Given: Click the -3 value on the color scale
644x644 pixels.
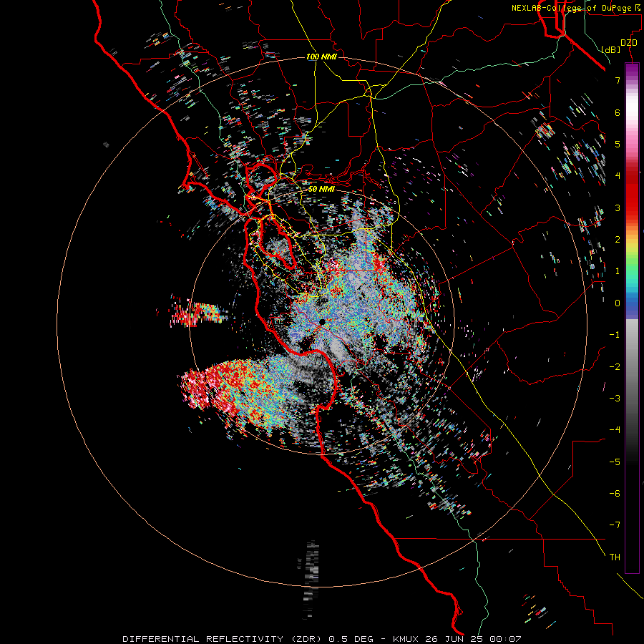Looking at the screenshot, I should coord(615,399).
